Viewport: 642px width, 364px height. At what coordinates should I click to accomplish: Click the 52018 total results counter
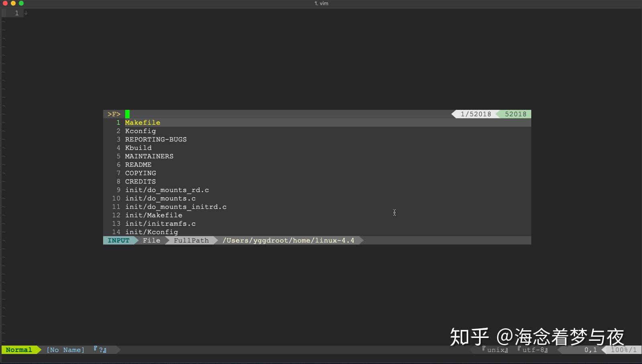(x=516, y=114)
